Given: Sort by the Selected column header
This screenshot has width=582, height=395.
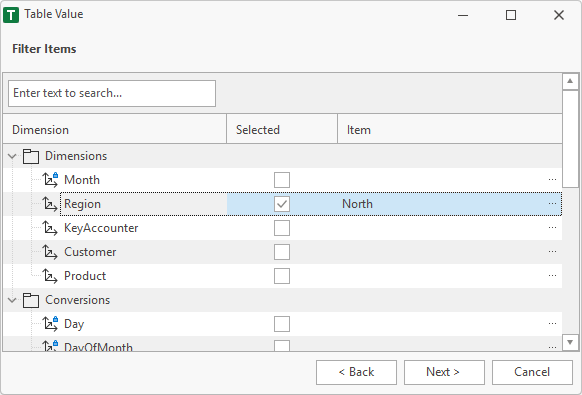Looking at the screenshot, I should click(x=282, y=130).
